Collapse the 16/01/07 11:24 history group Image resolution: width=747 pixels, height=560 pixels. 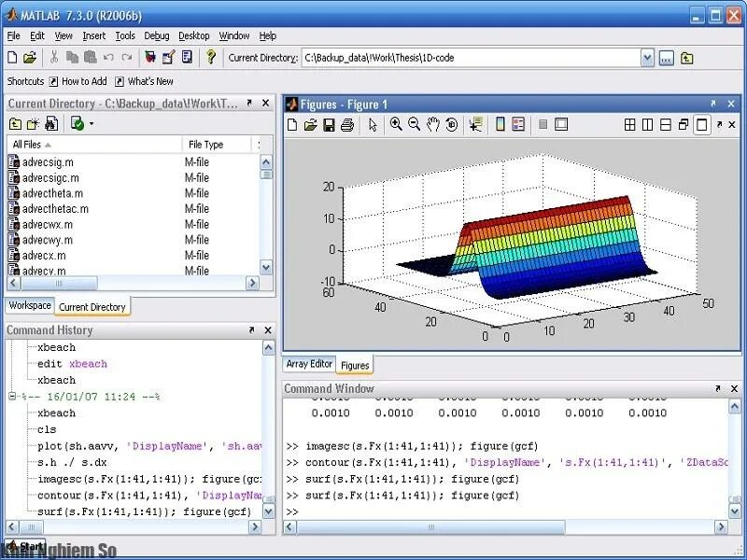[12, 396]
